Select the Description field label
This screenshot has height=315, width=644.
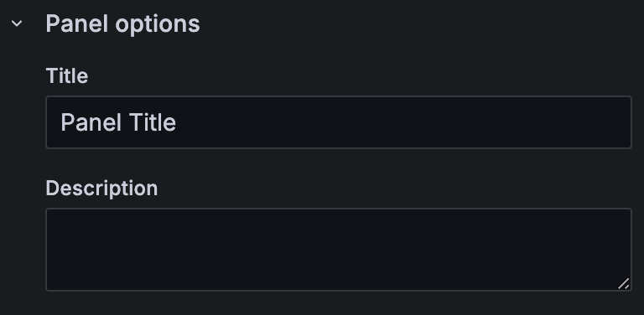(101, 188)
